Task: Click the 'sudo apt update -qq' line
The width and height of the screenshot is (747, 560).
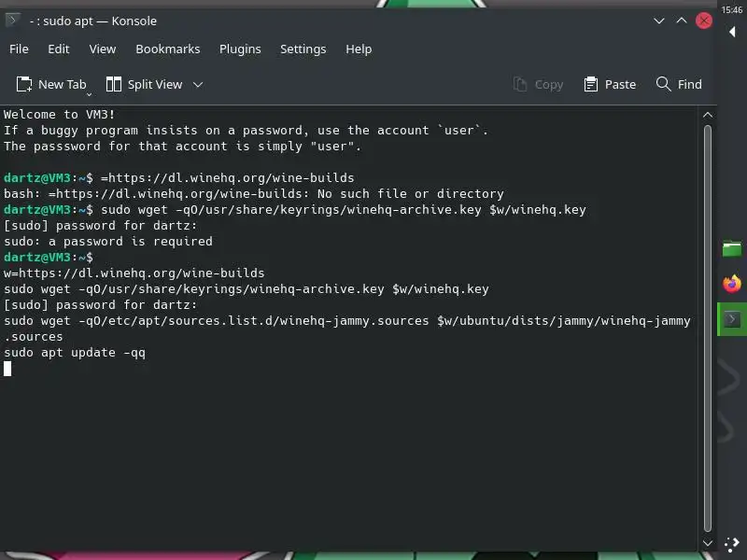Action: (x=75, y=353)
